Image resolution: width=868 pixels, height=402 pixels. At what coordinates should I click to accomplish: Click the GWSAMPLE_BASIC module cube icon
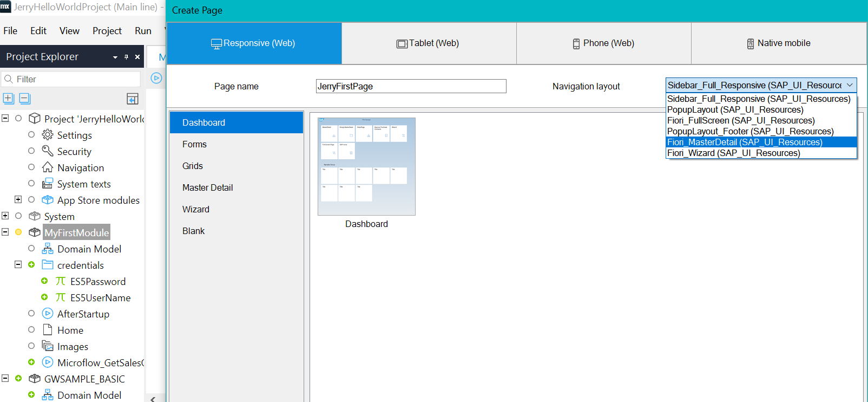[35, 379]
